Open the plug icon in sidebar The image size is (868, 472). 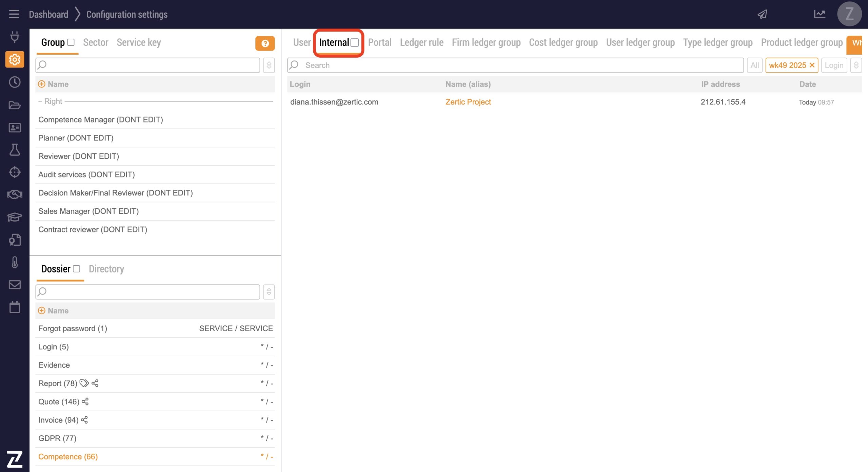point(15,37)
